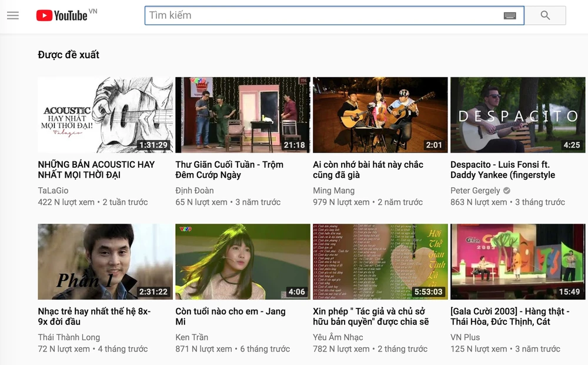Click the Tìm kiếm search field

[x=323, y=15]
